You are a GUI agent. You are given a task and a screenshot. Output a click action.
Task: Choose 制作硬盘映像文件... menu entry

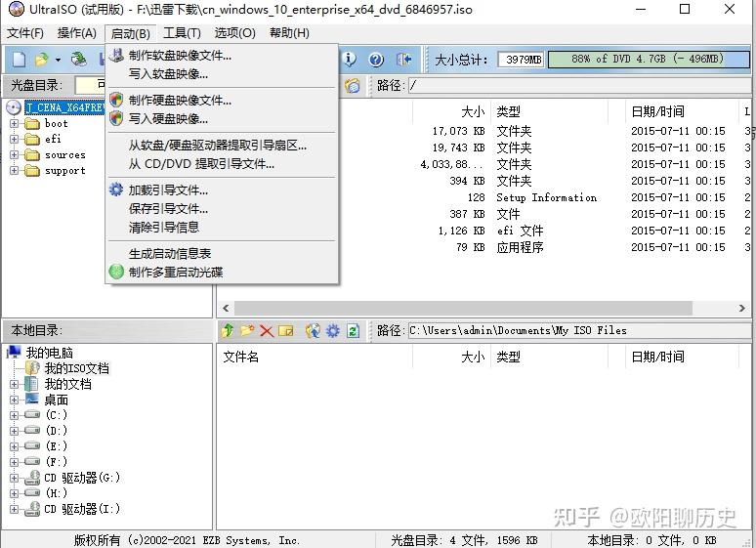click(x=222, y=100)
